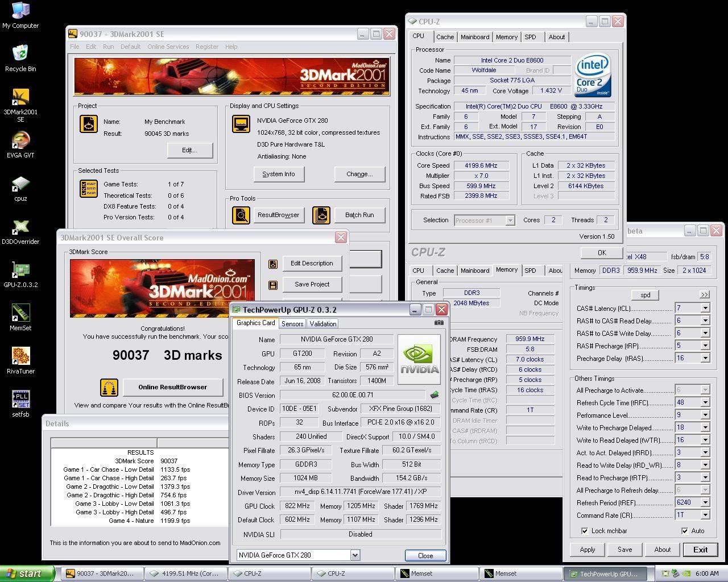
Task: Click the Selected Tests checklist icon
Action: [89, 189]
